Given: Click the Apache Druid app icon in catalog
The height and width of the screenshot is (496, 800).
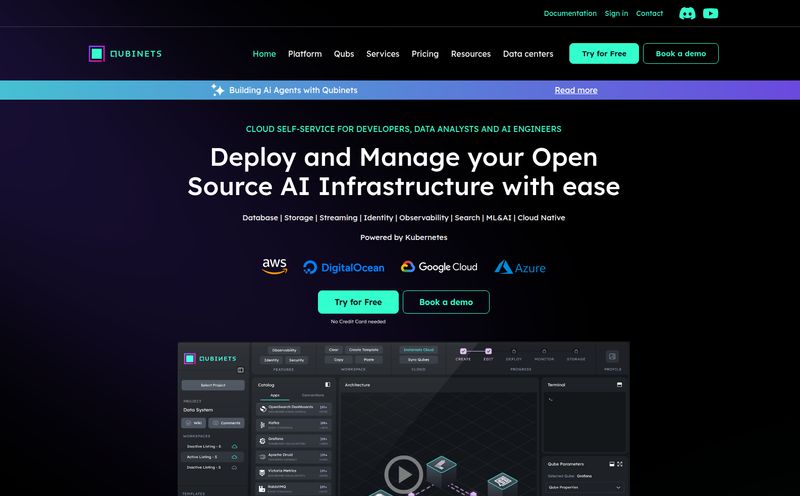Looking at the screenshot, I should [263, 456].
